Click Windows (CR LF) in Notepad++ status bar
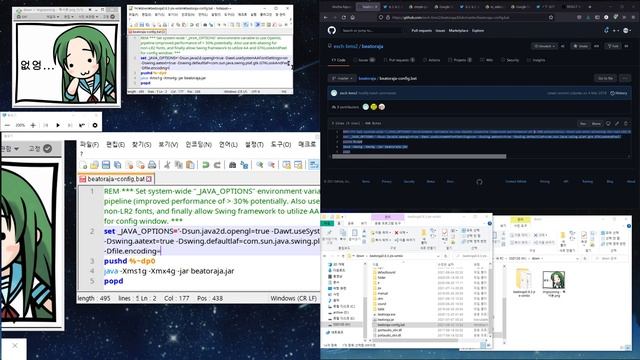Viewport: 640px width, 360px height. [294, 298]
